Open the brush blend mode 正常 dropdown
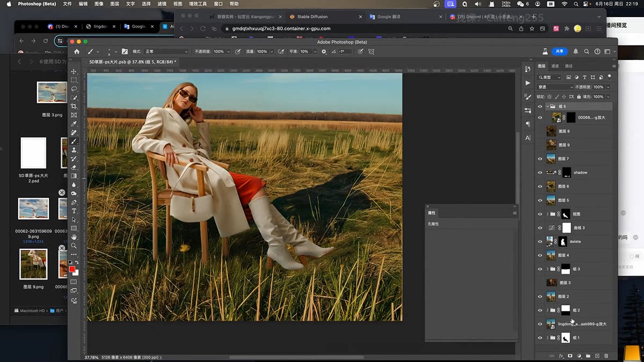The width and height of the screenshot is (644, 362). 166,51
